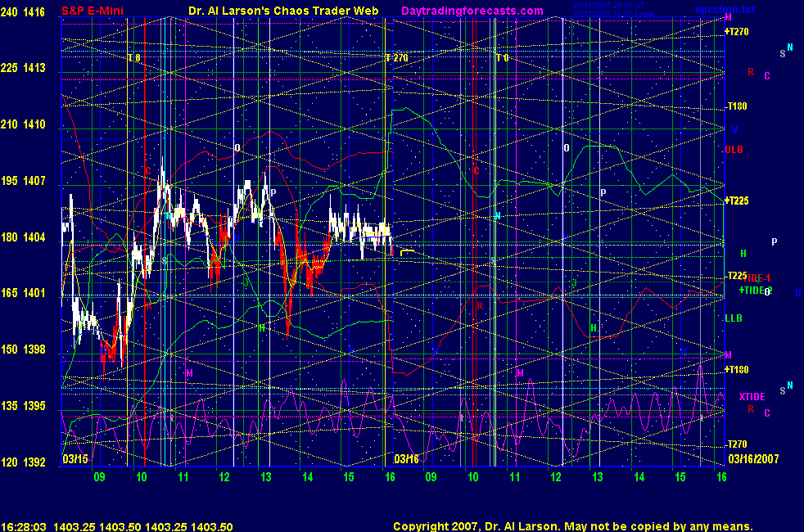This screenshot has width=804, height=532.
Task: Click the red S&P E-Mini chart title
Action: pos(93,11)
